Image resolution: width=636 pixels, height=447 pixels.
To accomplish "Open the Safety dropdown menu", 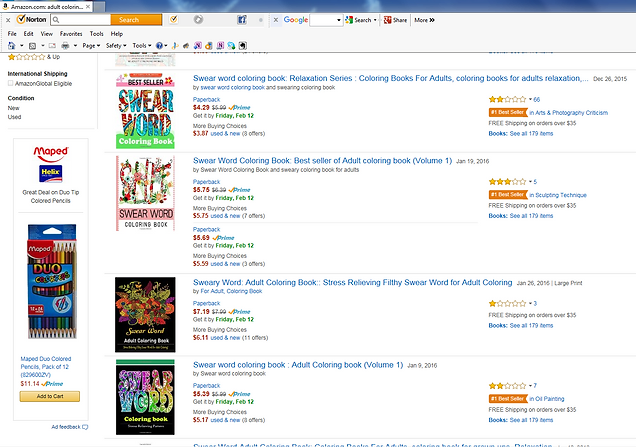I will click(x=116, y=46).
